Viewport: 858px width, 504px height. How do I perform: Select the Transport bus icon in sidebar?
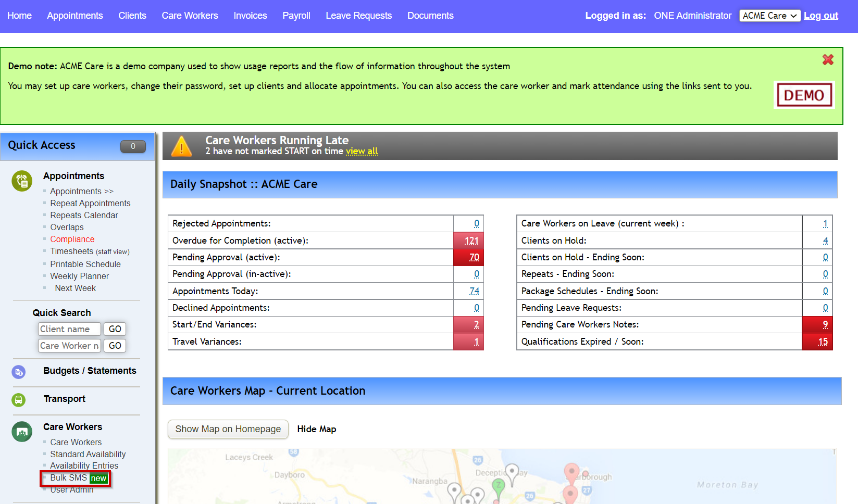pyautogui.click(x=19, y=400)
